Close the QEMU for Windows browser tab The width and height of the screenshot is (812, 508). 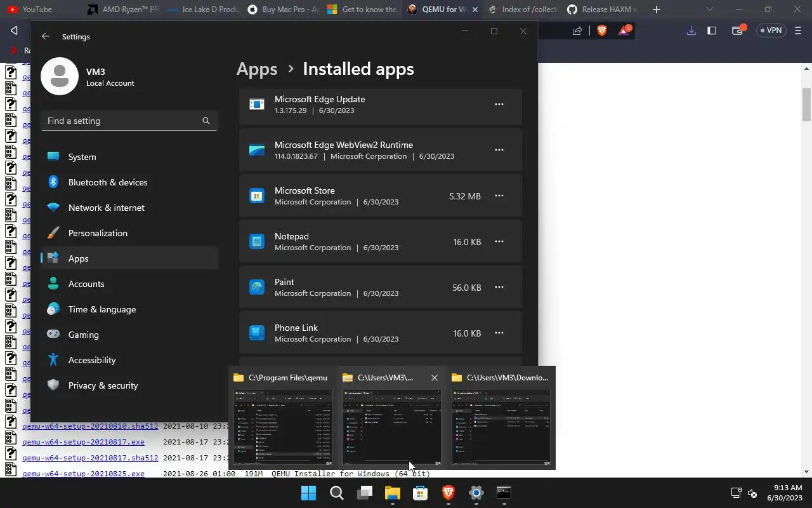[475, 10]
